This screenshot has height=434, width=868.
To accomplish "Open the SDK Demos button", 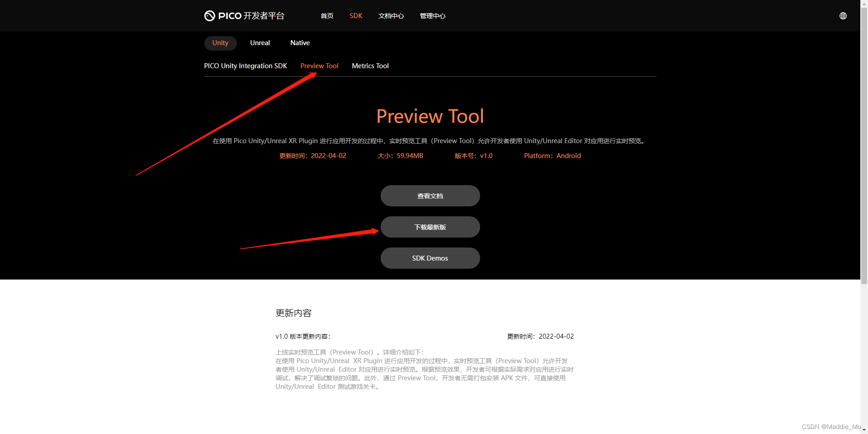I will tap(430, 258).
